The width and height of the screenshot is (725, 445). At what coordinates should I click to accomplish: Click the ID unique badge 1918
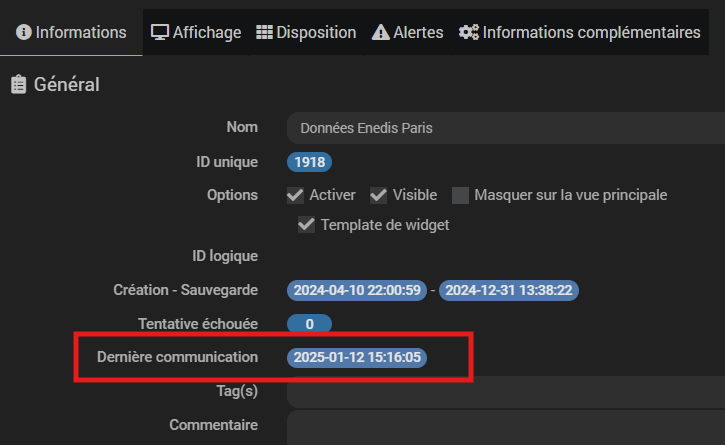[309, 162]
